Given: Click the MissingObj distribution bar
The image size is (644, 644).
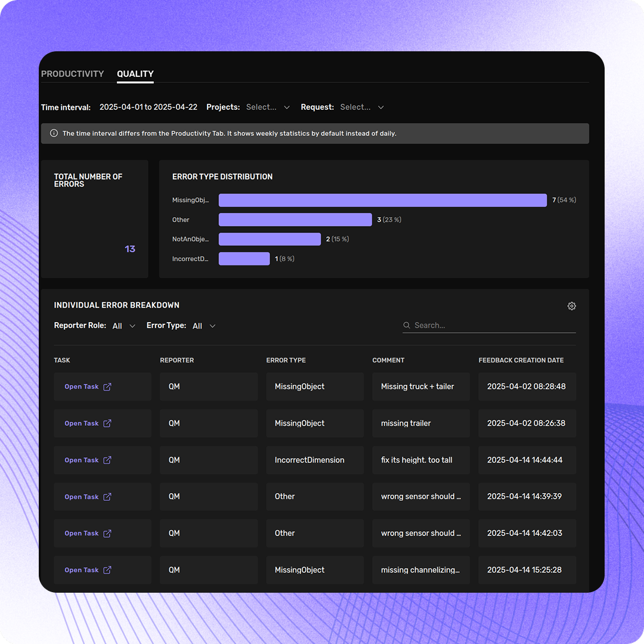Looking at the screenshot, I should [x=382, y=200].
